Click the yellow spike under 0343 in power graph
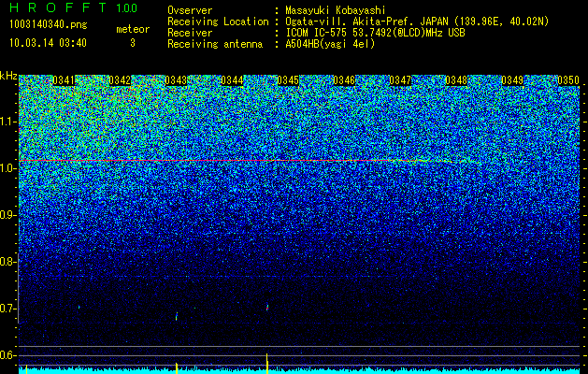The height and width of the screenshot is (374, 588). [x=177, y=368]
